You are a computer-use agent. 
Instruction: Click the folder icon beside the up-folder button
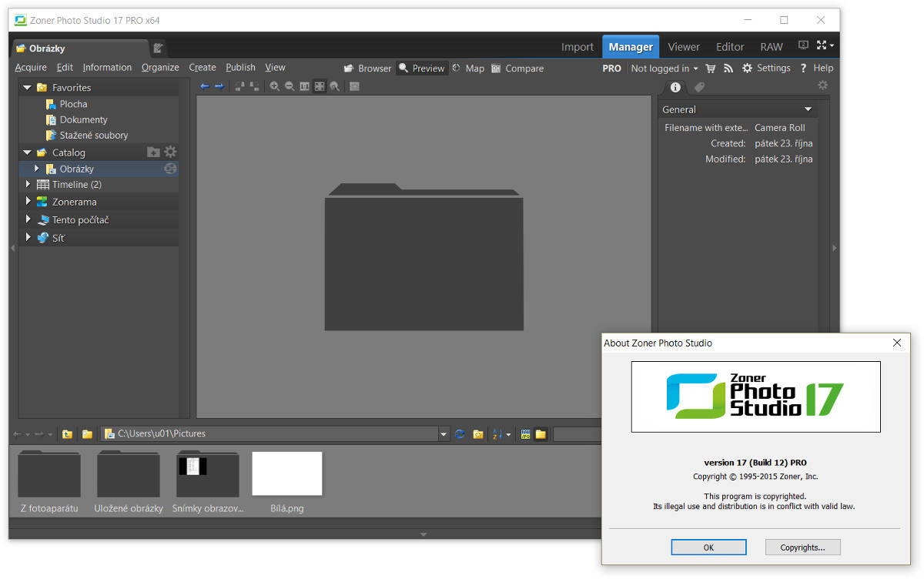click(x=87, y=434)
